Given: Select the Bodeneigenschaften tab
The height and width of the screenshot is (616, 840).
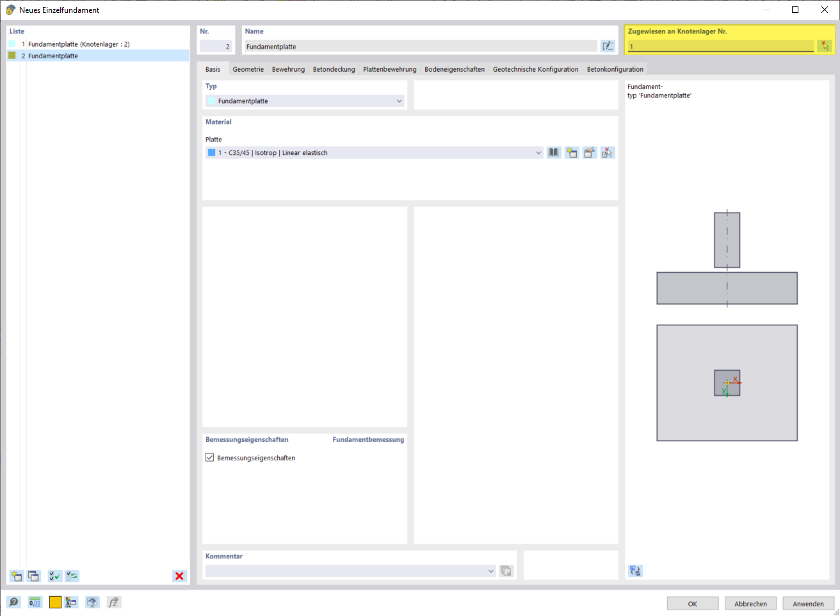Looking at the screenshot, I should point(455,69).
